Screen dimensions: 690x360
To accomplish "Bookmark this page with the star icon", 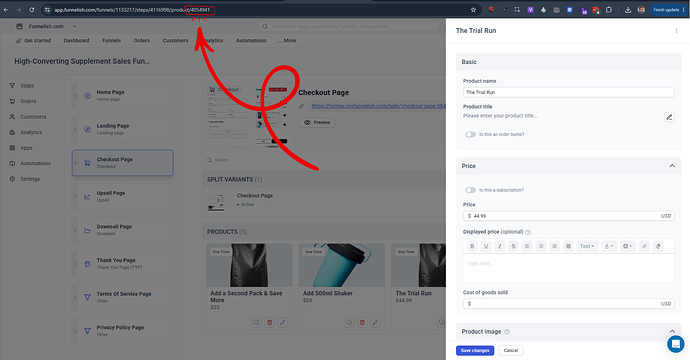I will coord(473,10).
